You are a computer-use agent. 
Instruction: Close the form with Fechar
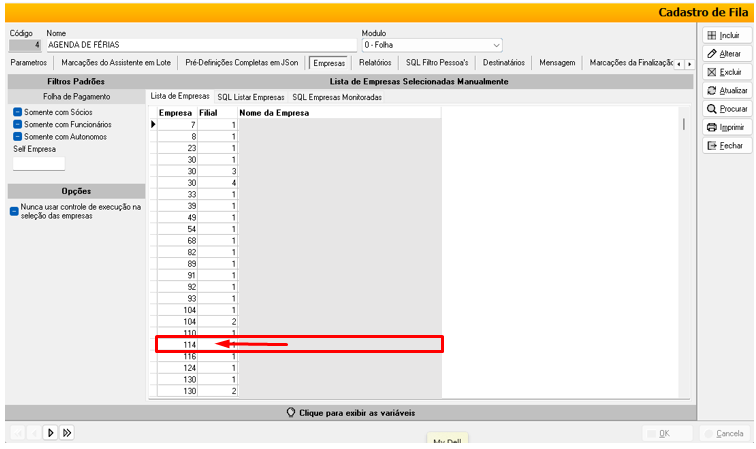[726, 146]
